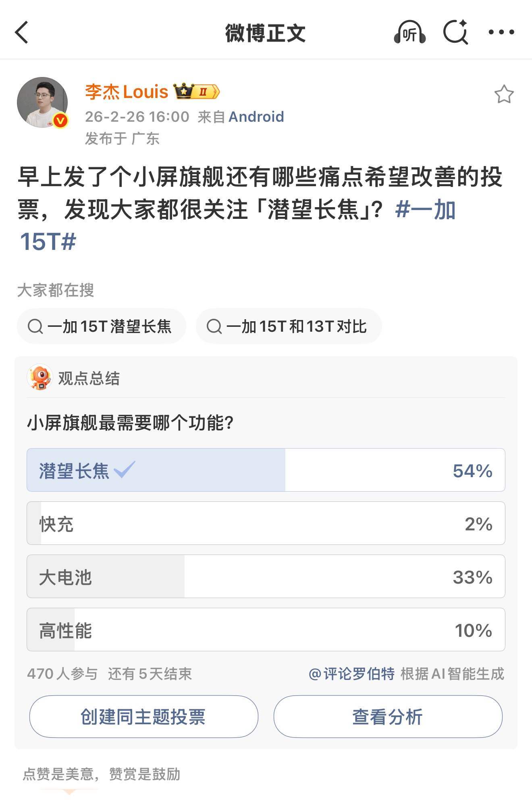Screen dimensions: 532x800
Task: Tap the AI search sparkle icon
Action: pyautogui.click(x=455, y=32)
